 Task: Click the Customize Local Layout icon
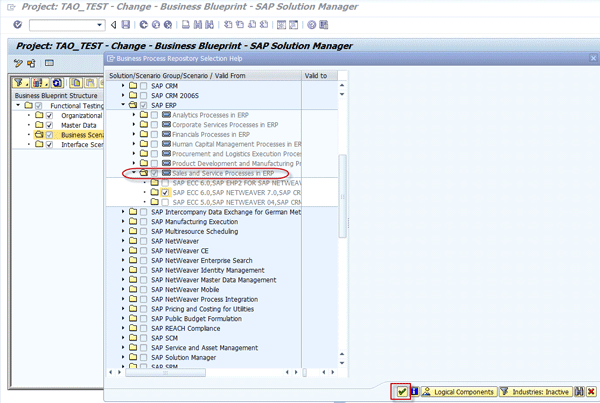click(324, 25)
